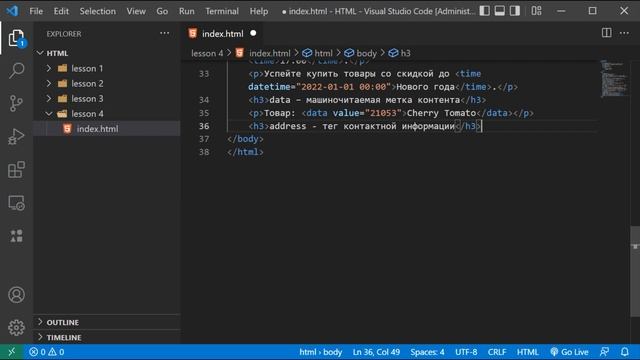This screenshot has height=360, width=640.
Task: Open the Help menu
Action: point(259,11)
